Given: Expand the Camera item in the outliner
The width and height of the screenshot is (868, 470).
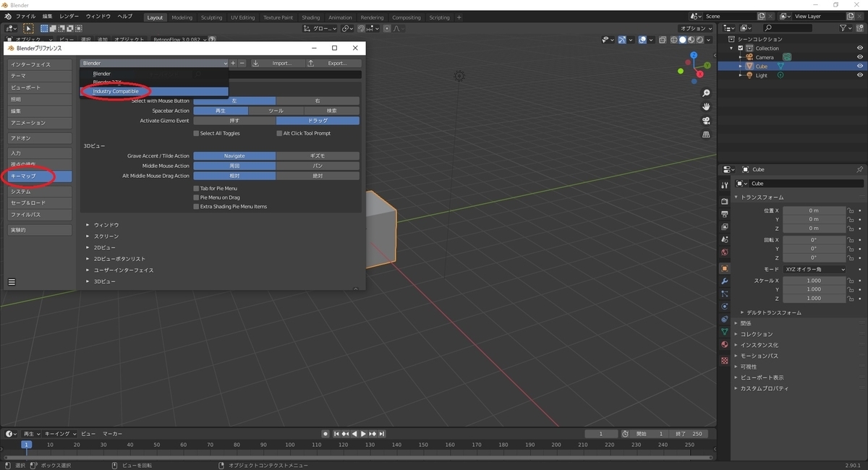Looking at the screenshot, I should [740, 57].
